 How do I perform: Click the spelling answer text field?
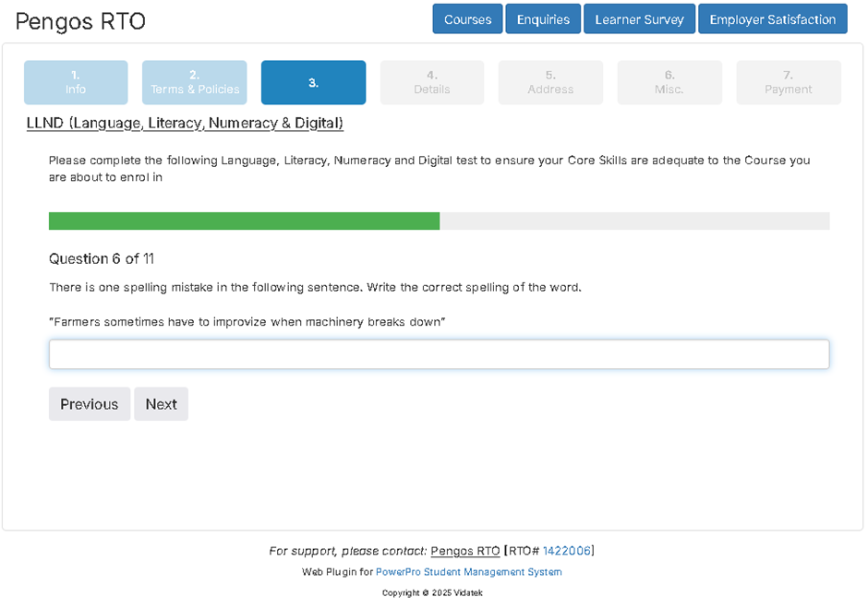[439, 354]
